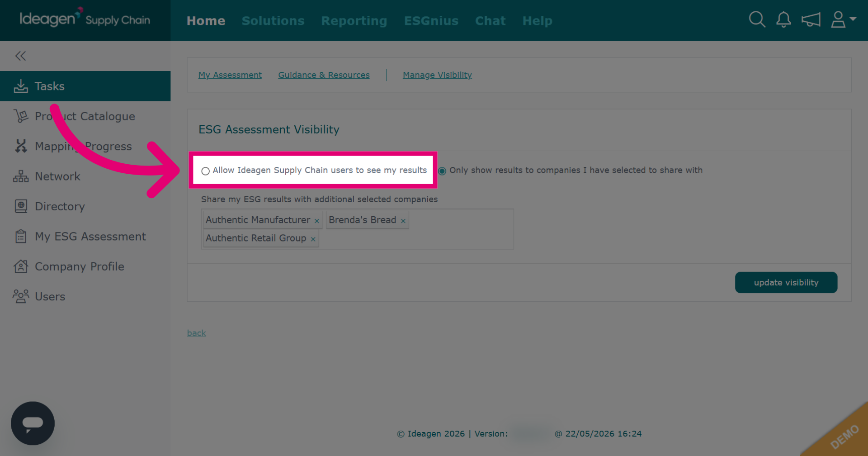Open the notifications bell
The height and width of the screenshot is (456, 868).
click(783, 19)
